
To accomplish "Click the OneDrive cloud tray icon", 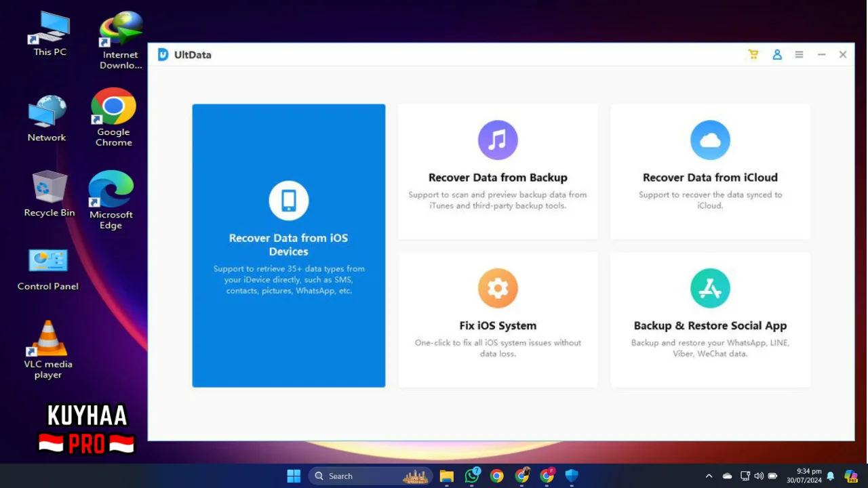I will pos(727,476).
